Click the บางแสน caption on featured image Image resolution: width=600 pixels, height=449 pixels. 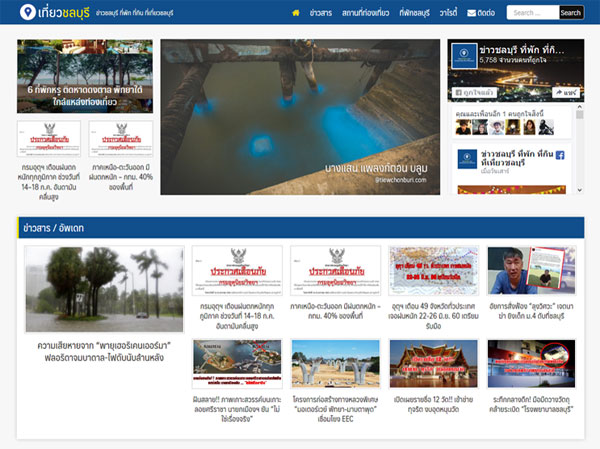[376, 168]
